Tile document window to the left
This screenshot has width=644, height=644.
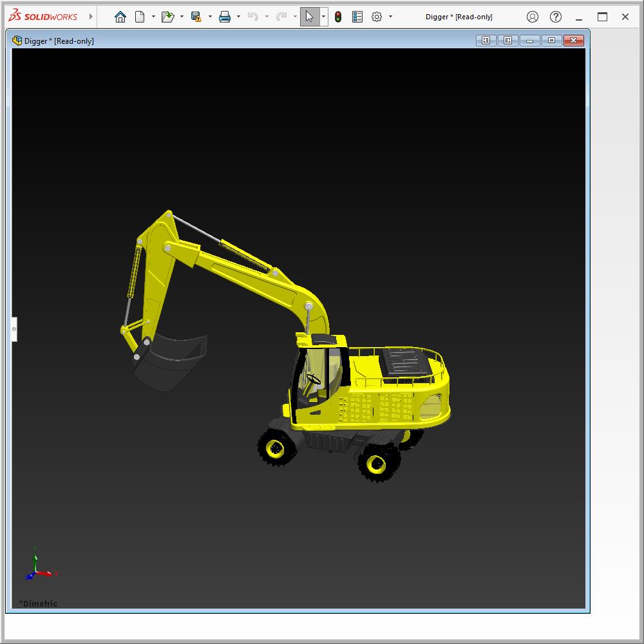click(486, 41)
